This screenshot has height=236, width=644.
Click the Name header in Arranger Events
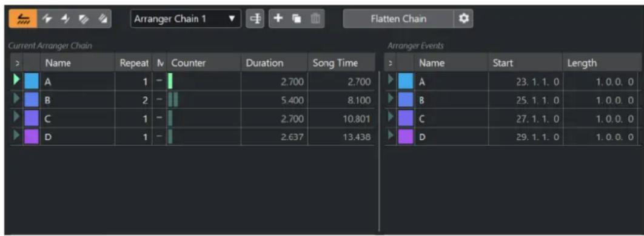(x=452, y=63)
